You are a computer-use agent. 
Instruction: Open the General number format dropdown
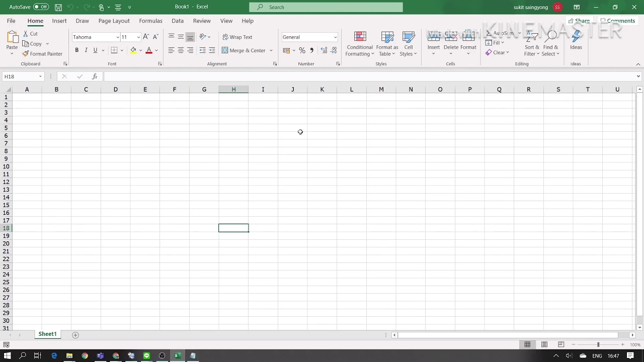(335, 37)
